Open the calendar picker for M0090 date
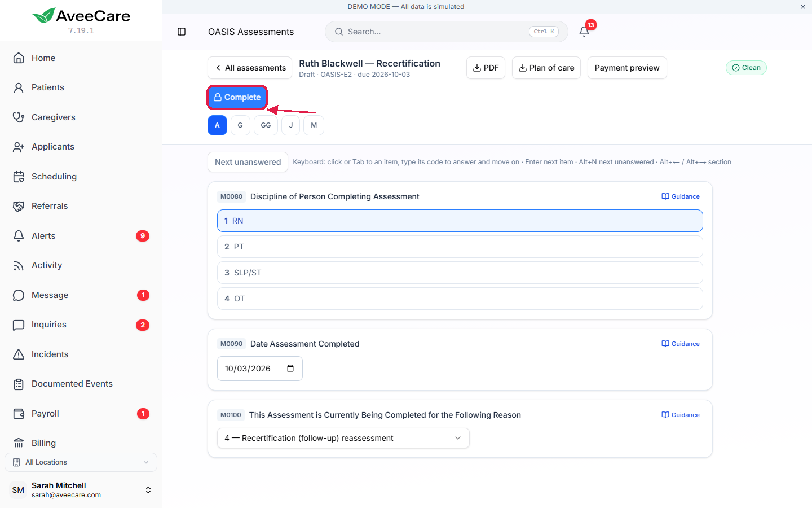812x508 pixels. point(290,369)
